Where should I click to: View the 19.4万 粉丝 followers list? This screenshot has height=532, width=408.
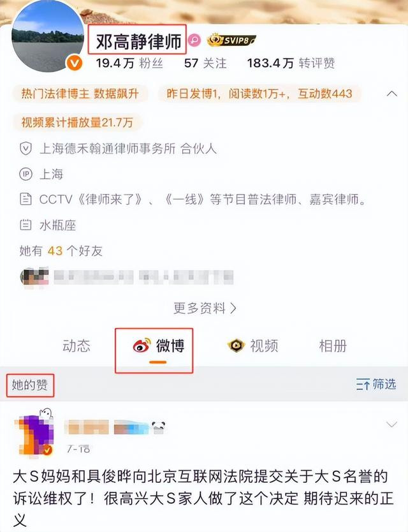[x=129, y=63]
